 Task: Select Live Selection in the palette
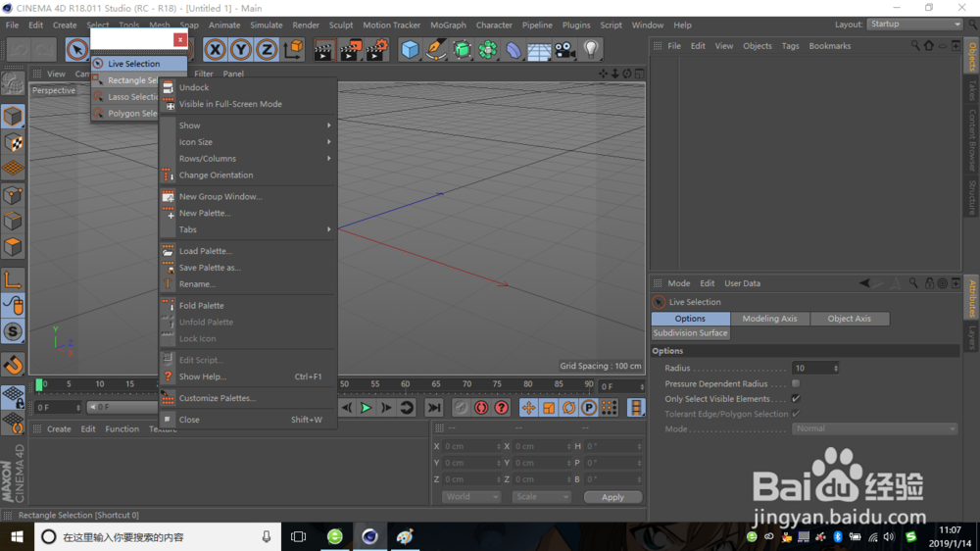[x=138, y=64]
